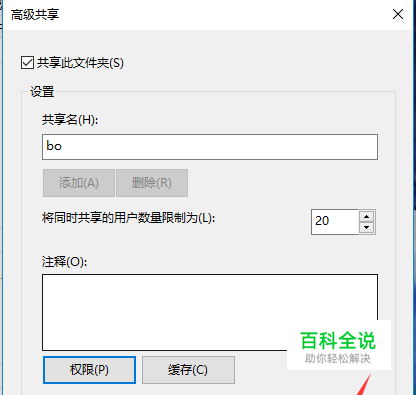Click the user limit field showing 20

coord(335,222)
